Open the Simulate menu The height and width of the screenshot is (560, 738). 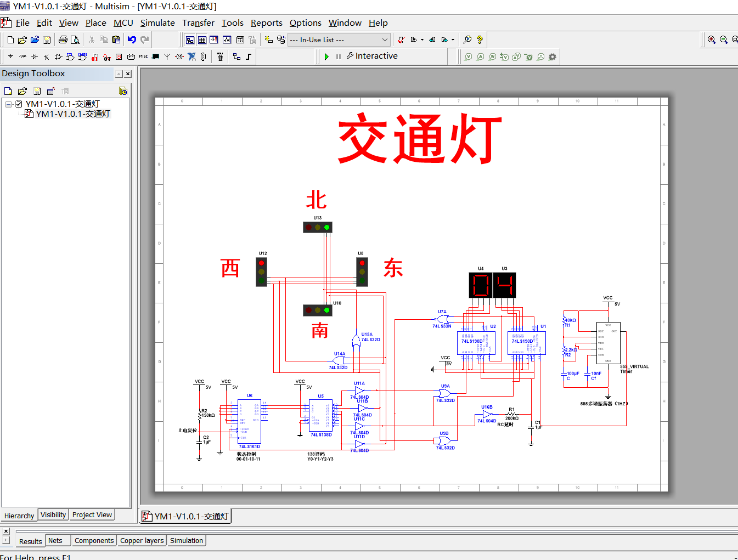click(157, 22)
